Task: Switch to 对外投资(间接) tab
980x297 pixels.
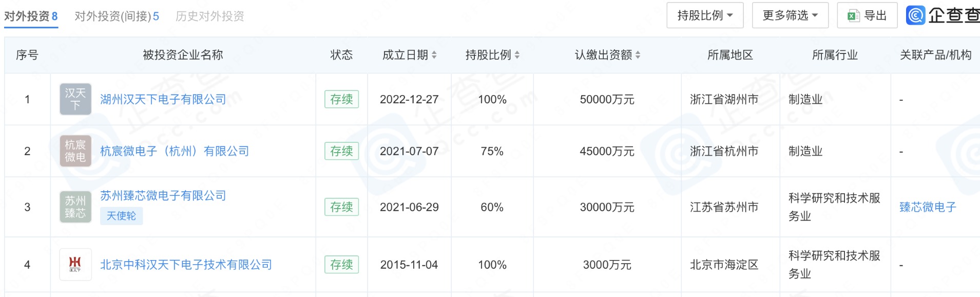Action: click(x=117, y=16)
